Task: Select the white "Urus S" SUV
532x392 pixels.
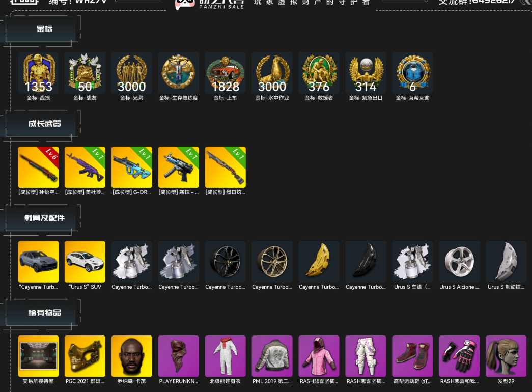Action: pyautogui.click(x=85, y=261)
